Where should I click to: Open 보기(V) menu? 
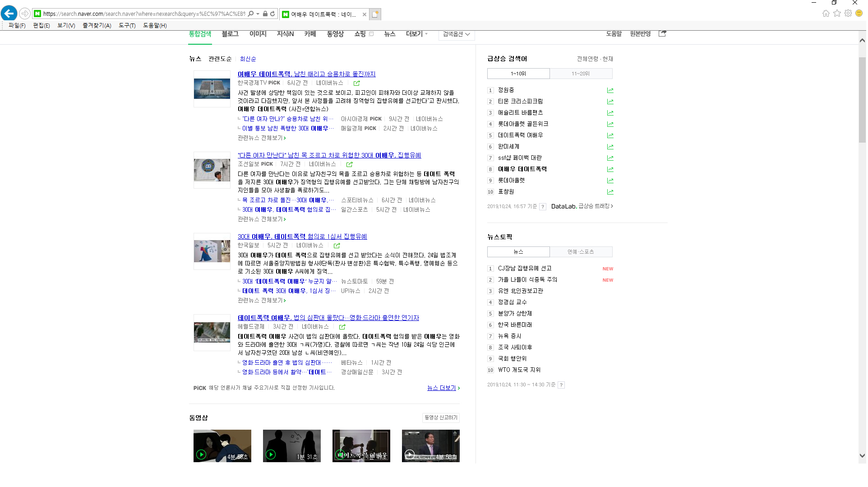pos(66,26)
